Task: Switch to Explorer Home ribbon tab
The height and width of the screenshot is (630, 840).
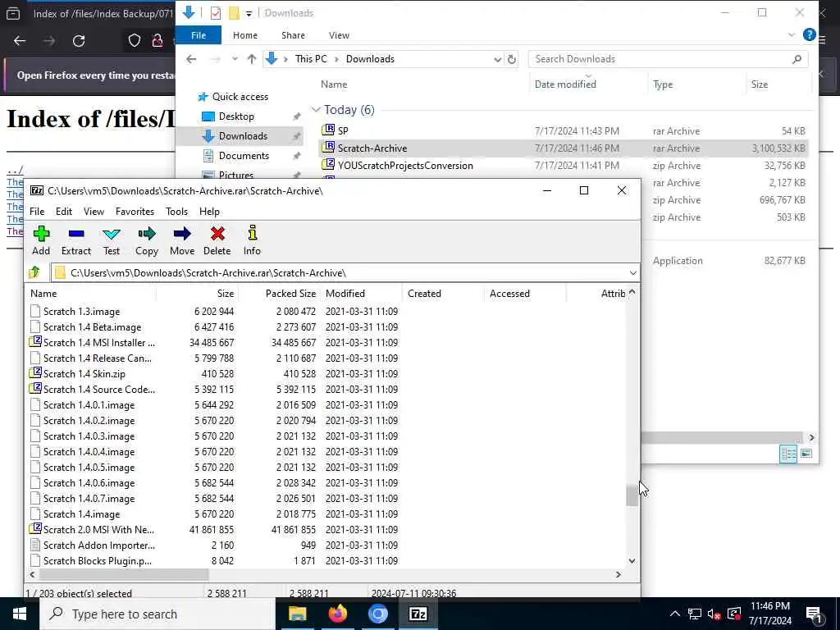Action: coord(245,35)
